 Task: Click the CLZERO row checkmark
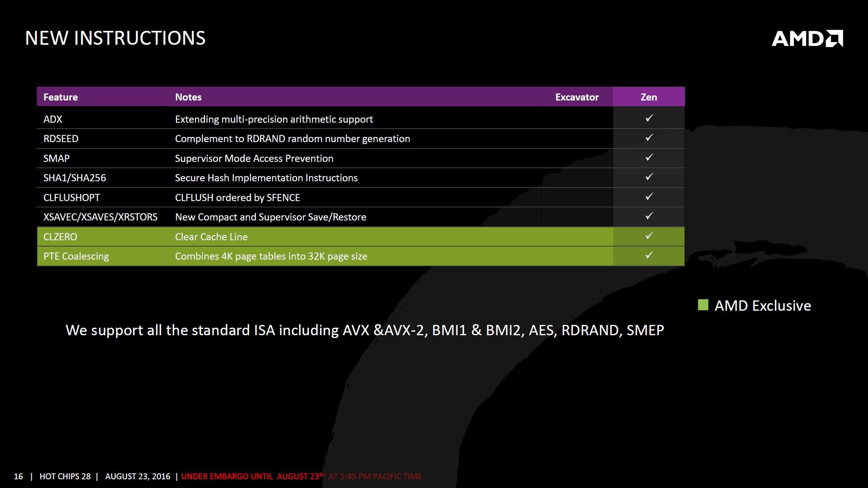click(649, 236)
